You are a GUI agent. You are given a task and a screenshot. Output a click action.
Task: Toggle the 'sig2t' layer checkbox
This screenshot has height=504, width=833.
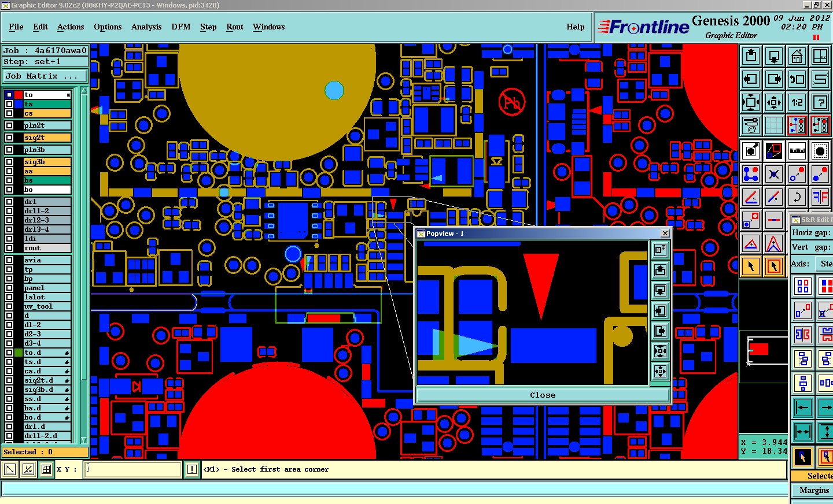pos(9,138)
